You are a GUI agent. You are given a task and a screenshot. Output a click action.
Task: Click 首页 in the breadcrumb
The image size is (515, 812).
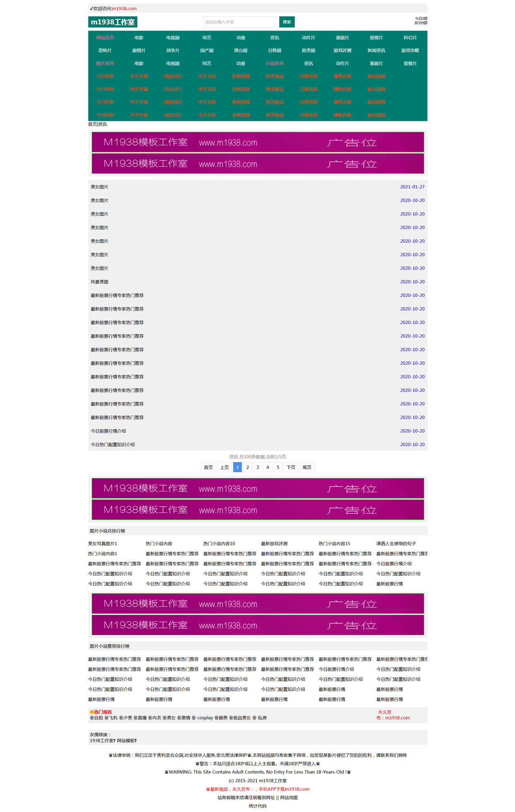click(x=92, y=124)
